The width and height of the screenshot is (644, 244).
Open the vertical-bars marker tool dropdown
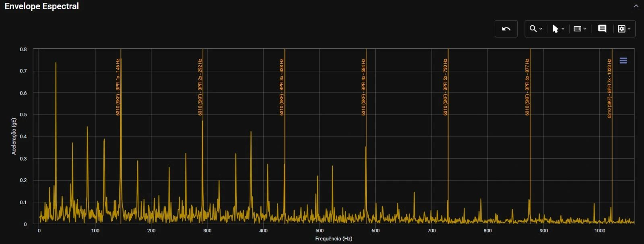click(580, 29)
